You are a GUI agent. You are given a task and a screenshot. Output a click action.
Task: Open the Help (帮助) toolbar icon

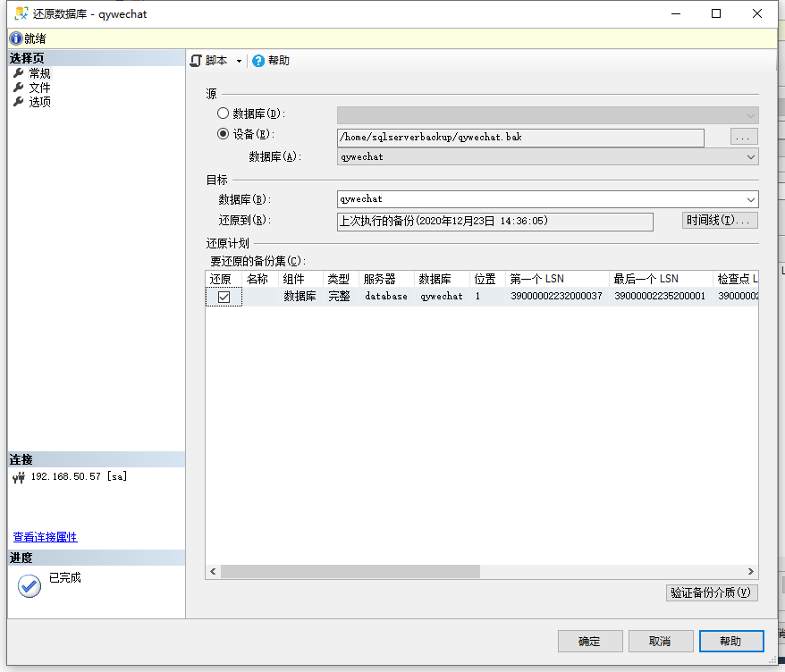[x=258, y=61]
